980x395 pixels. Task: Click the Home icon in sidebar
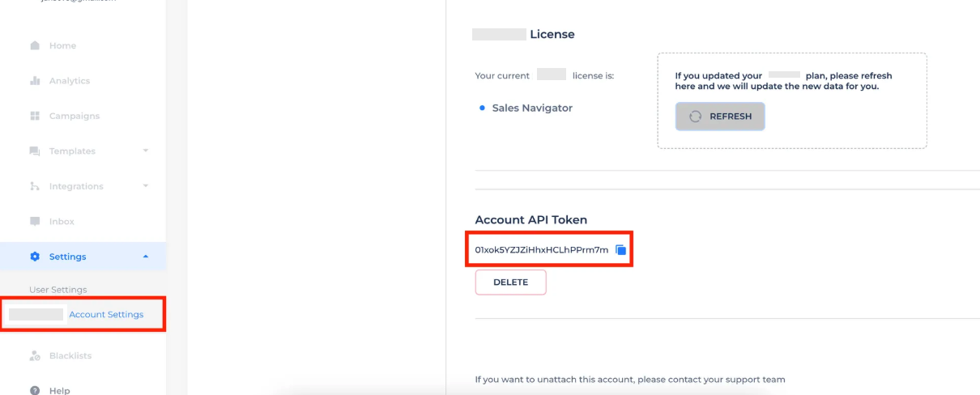(35, 46)
